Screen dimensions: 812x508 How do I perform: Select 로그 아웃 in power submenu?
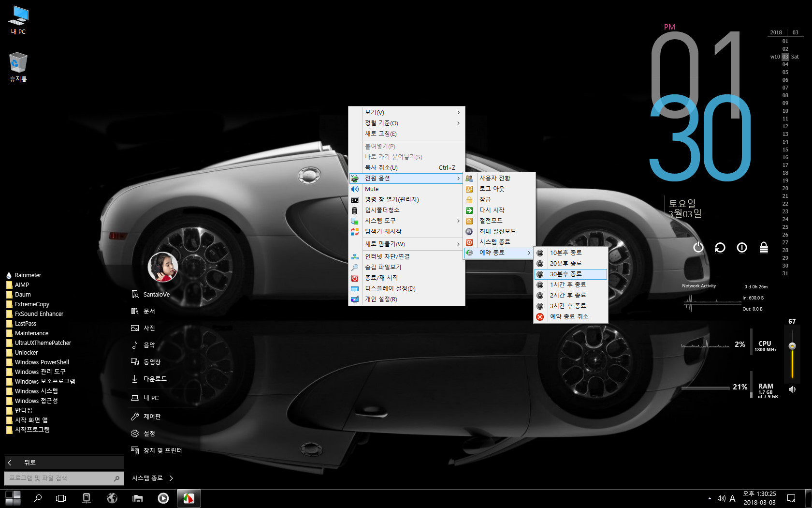coord(499,189)
